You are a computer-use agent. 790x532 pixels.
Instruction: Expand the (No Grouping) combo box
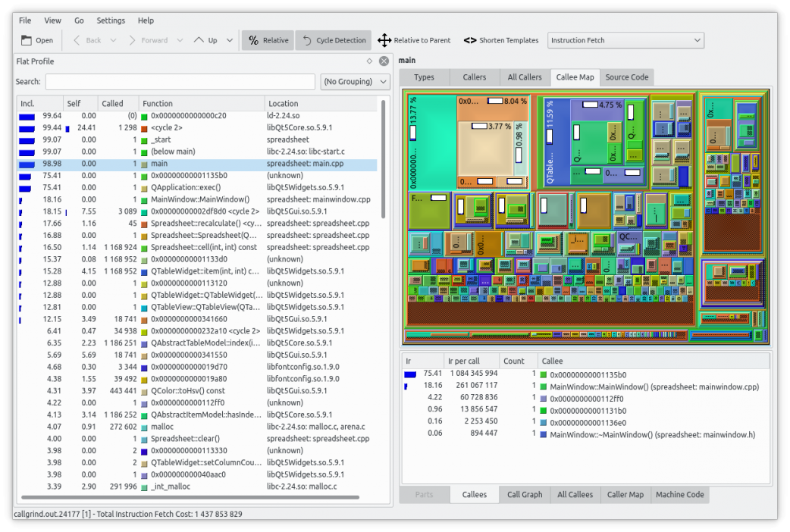355,82
